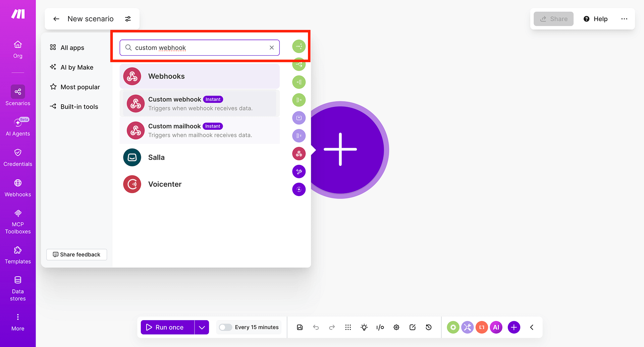Click the red Webhooks shortcut icon

pos(299,154)
